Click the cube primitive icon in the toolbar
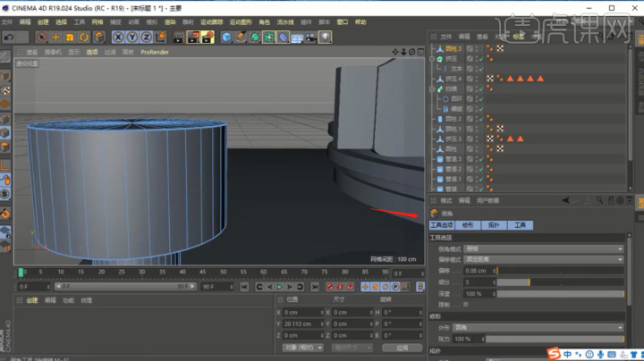Image resolution: width=644 pixels, height=361 pixels. 227,37
